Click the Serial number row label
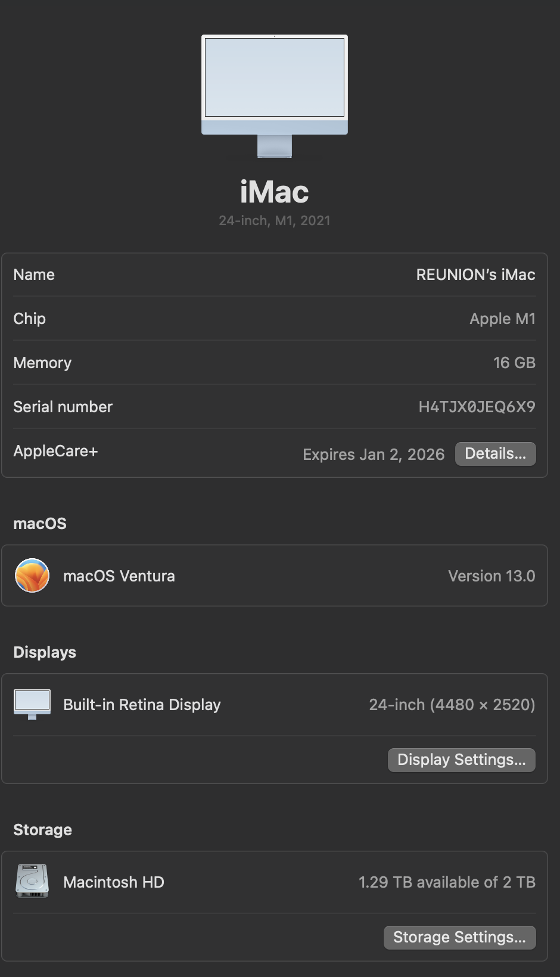This screenshot has height=977, width=560. [63, 407]
